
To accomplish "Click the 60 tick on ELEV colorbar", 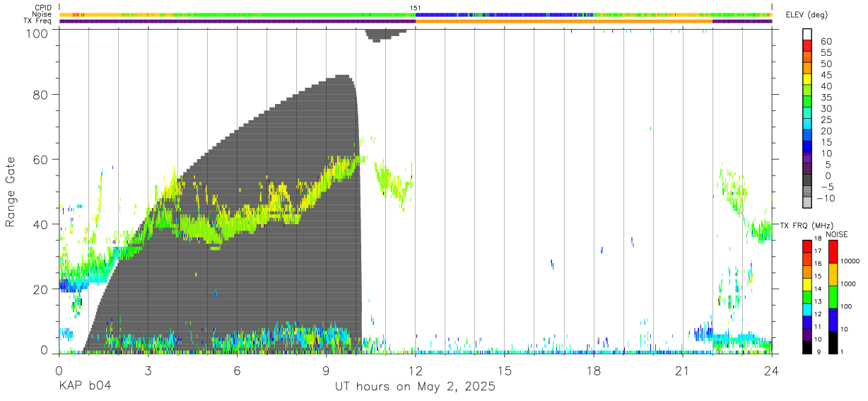I will (x=826, y=42).
